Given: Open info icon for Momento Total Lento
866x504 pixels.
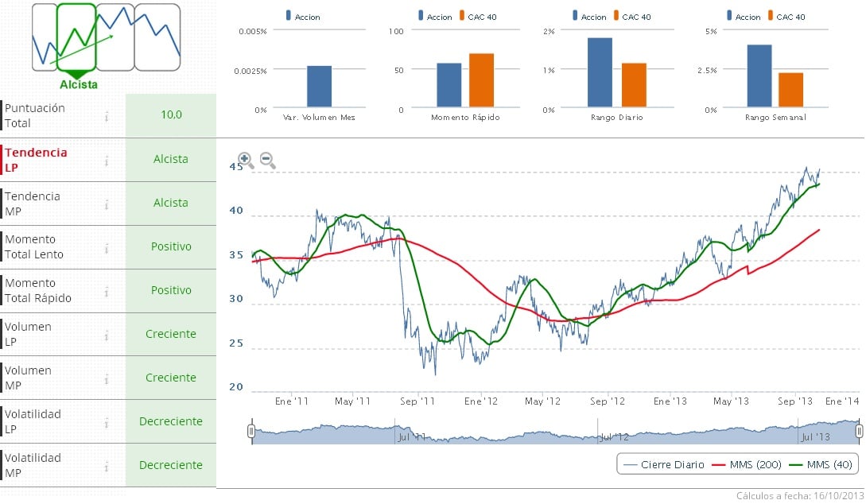Looking at the screenshot, I should click(107, 248).
